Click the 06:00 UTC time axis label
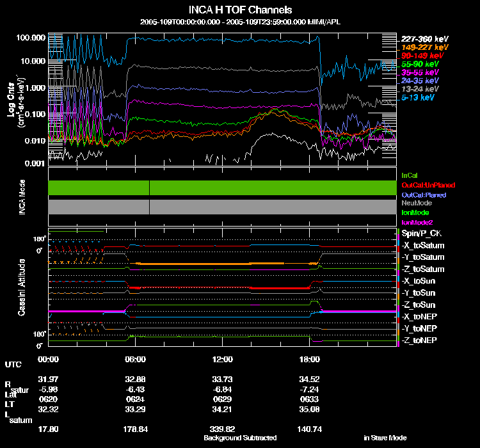480x448 pixels. pyautogui.click(x=135, y=359)
